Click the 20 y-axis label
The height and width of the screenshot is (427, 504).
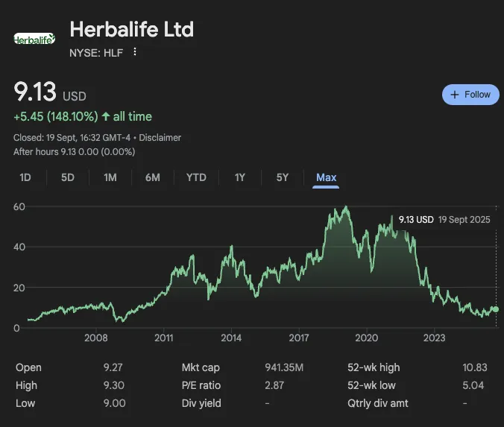tap(19, 288)
